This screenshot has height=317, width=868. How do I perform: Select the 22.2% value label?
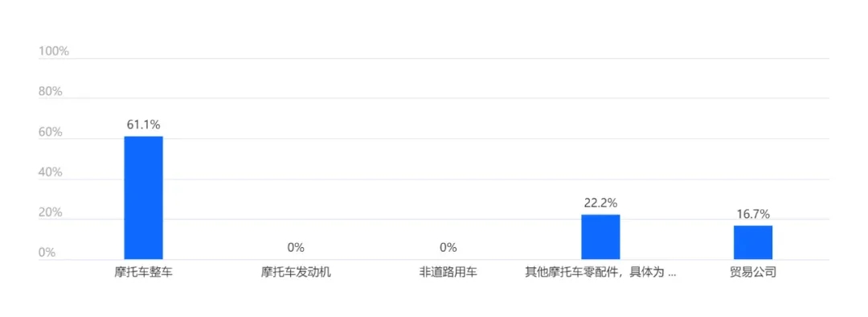[600, 203]
